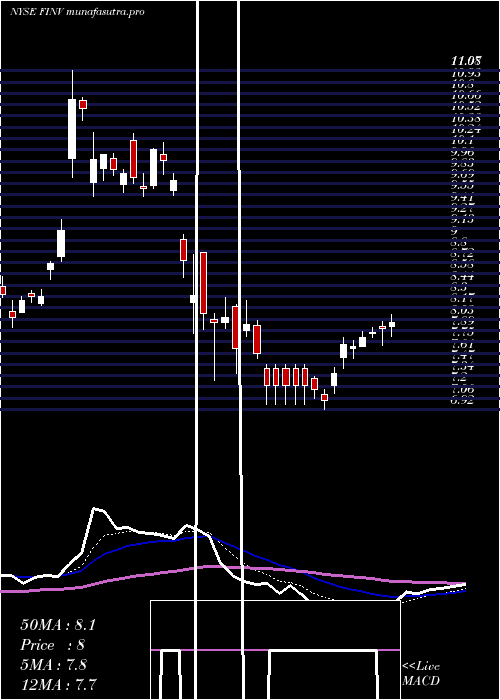Select the last white candlestick on the right
The height and width of the screenshot is (700, 500).
click(392, 325)
